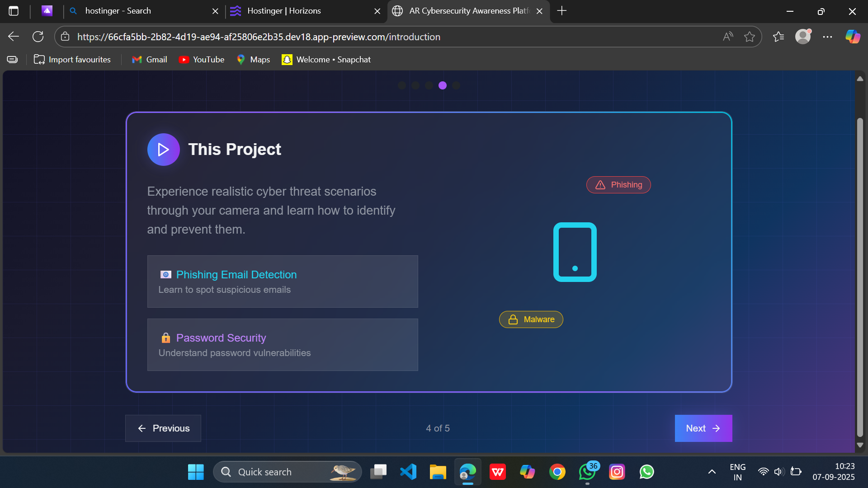Click the play icon beside This Project
This screenshot has height=488, width=868.
tap(163, 150)
